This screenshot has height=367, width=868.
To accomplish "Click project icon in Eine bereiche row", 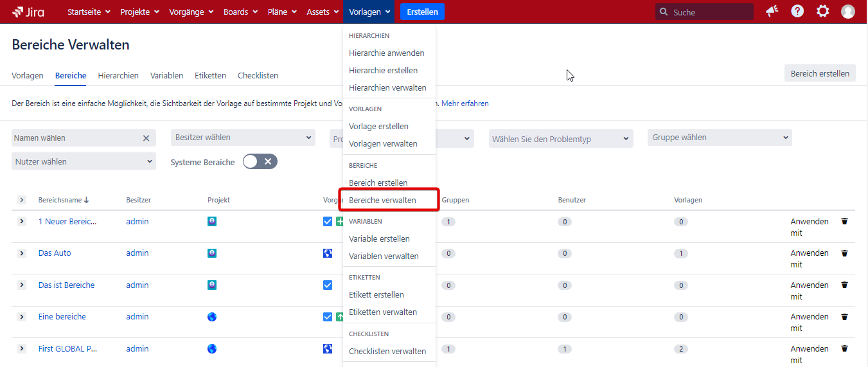I will (212, 317).
